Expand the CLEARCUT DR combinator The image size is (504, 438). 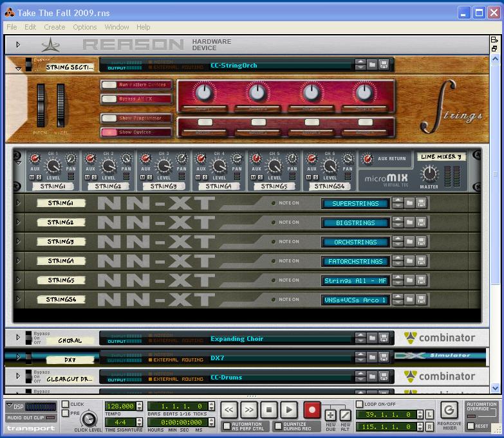18,376
